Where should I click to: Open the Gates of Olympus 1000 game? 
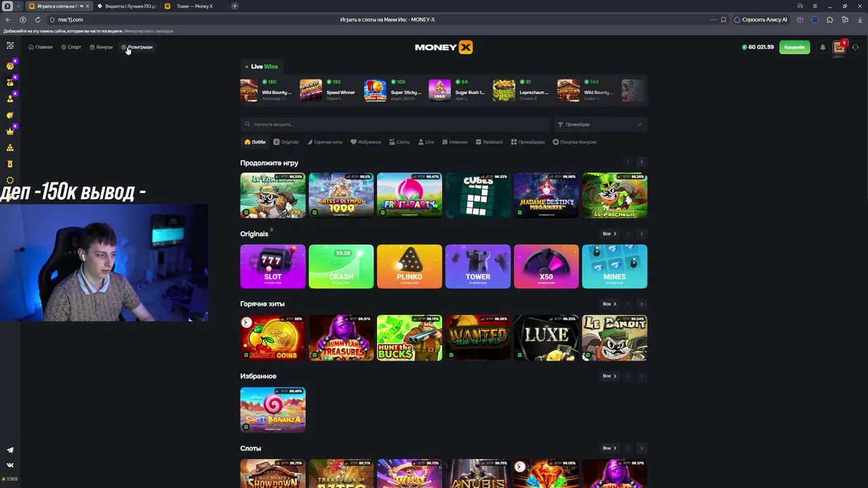click(x=341, y=195)
